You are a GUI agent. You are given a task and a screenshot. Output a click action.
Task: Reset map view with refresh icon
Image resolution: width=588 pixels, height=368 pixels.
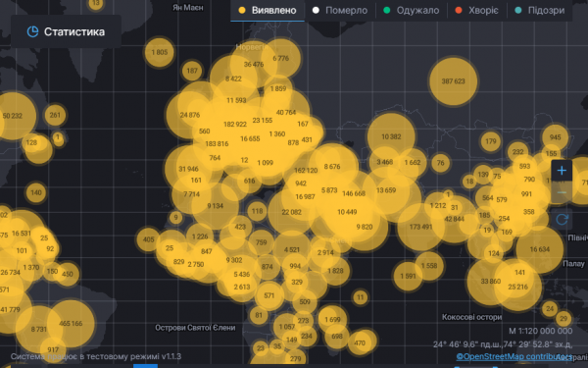pos(562,219)
